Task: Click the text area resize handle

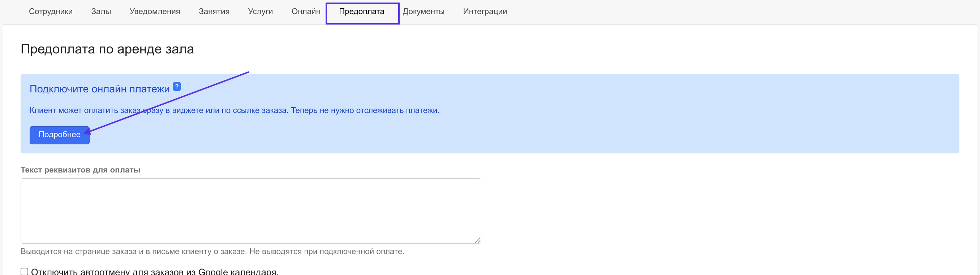Action: click(x=477, y=240)
